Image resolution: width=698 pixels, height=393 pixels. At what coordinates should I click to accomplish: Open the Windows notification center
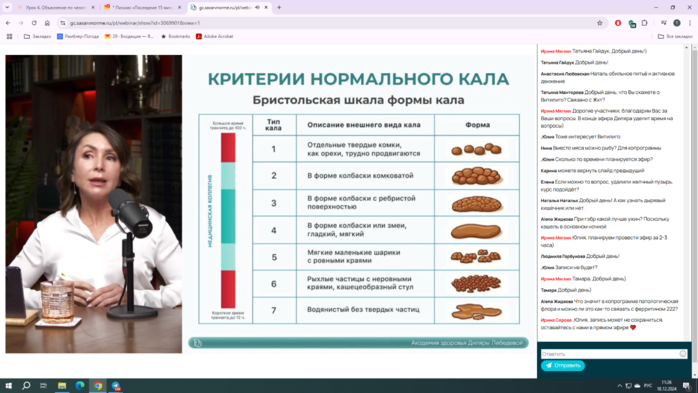[x=686, y=386]
